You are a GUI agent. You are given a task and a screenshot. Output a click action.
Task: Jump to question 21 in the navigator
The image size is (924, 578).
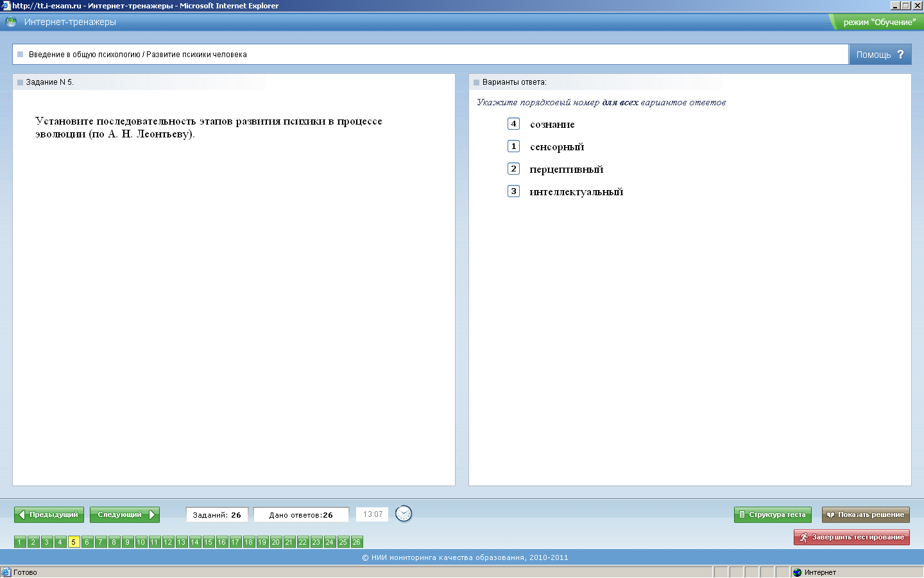[289, 542]
